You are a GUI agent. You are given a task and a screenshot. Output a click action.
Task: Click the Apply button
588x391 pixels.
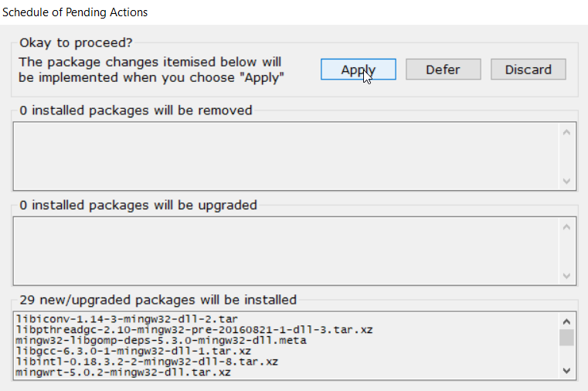(359, 70)
